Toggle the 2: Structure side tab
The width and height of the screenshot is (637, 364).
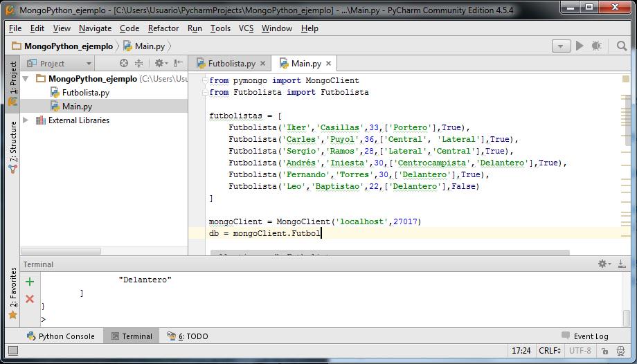(13, 147)
